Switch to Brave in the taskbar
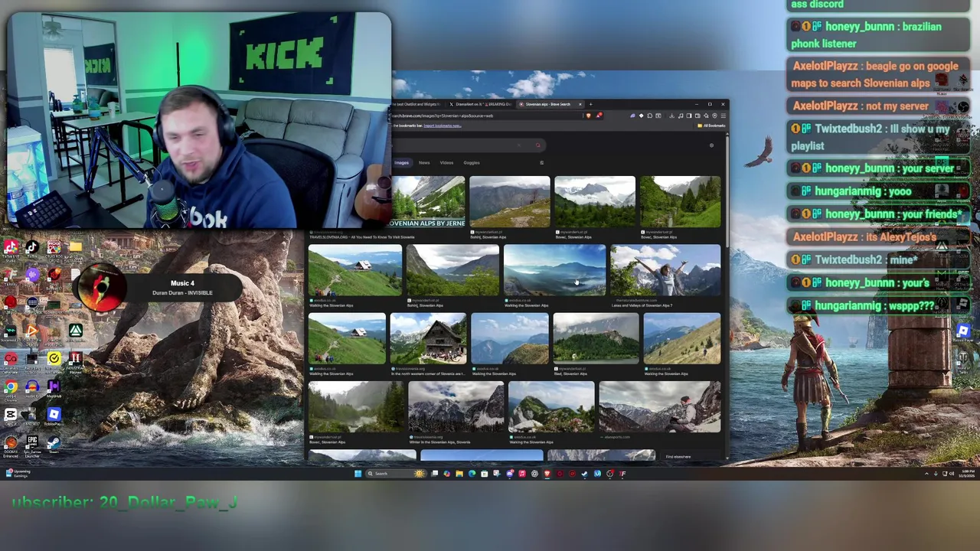 [x=547, y=474]
